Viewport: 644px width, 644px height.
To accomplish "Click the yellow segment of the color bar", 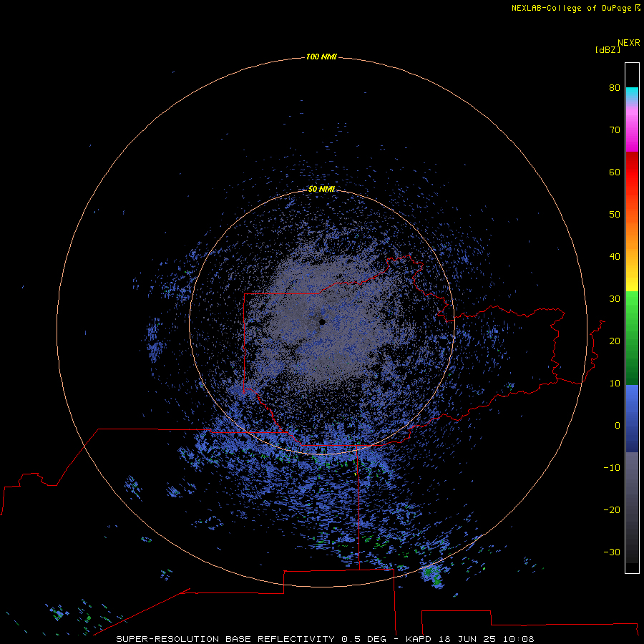I will [632, 283].
